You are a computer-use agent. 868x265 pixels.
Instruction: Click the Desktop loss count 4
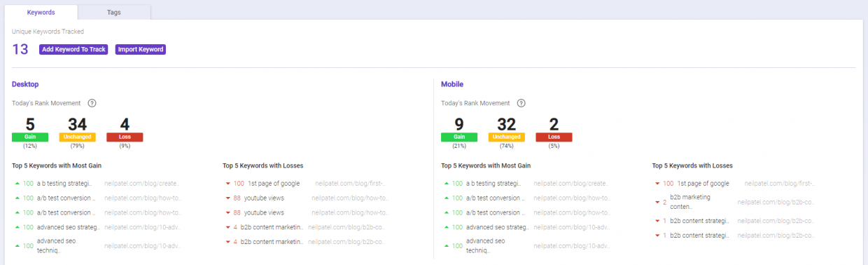(x=125, y=124)
